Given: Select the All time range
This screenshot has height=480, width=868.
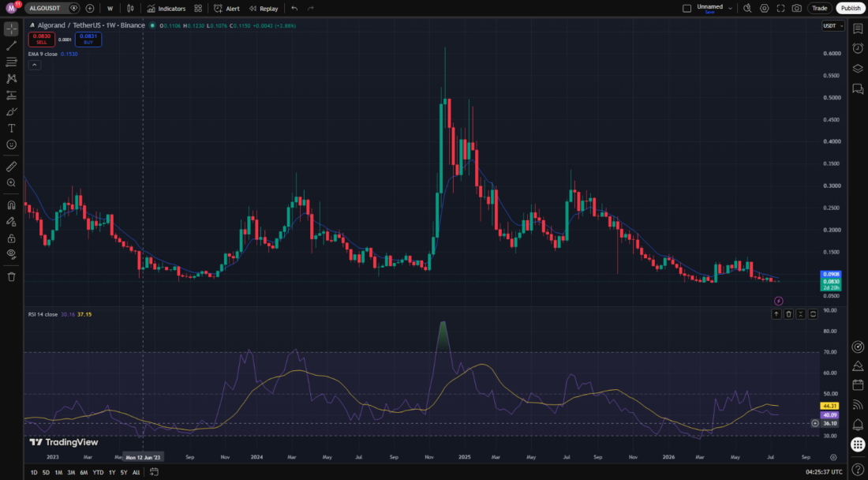Looking at the screenshot, I should pyautogui.click(x=137, y=472).
